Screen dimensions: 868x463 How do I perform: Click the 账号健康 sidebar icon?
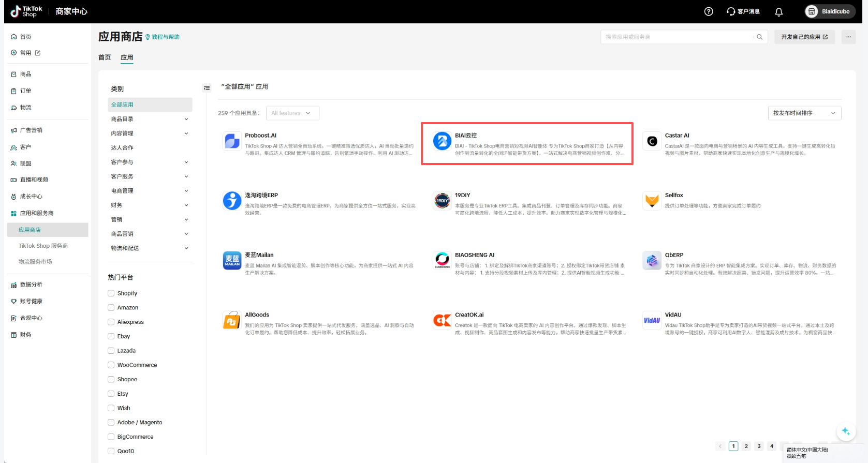click(x=14, y=301)
